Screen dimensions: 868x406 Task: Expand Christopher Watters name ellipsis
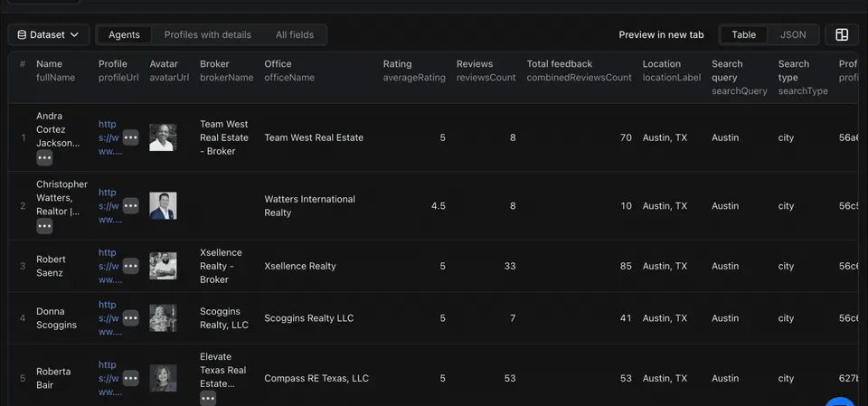click(x=44, y=226)
